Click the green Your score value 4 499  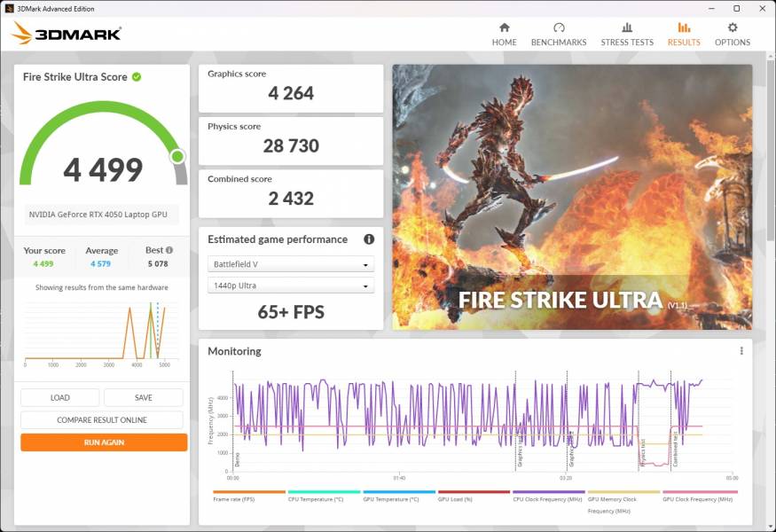[43, 263]
